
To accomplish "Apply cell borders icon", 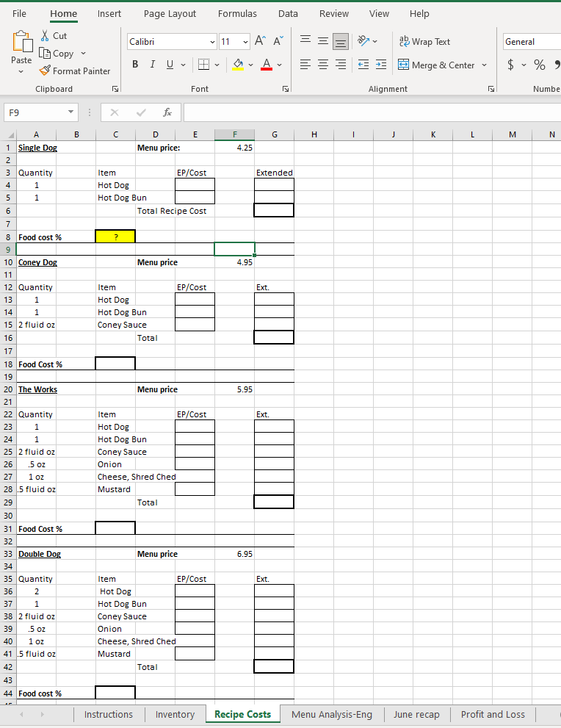I will pos(203,65).
